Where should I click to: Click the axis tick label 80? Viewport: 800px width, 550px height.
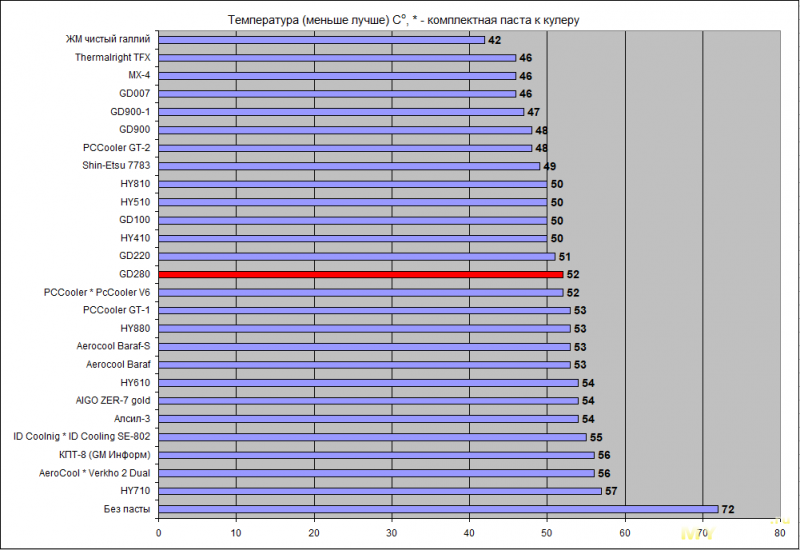point(780,533)
